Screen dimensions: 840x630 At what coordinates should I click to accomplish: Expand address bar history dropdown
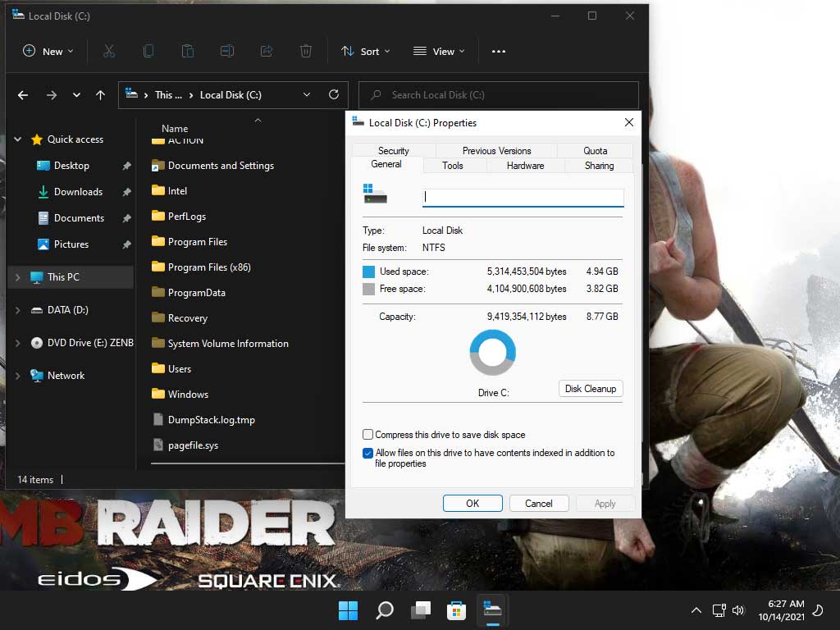(x=307, y=95)
